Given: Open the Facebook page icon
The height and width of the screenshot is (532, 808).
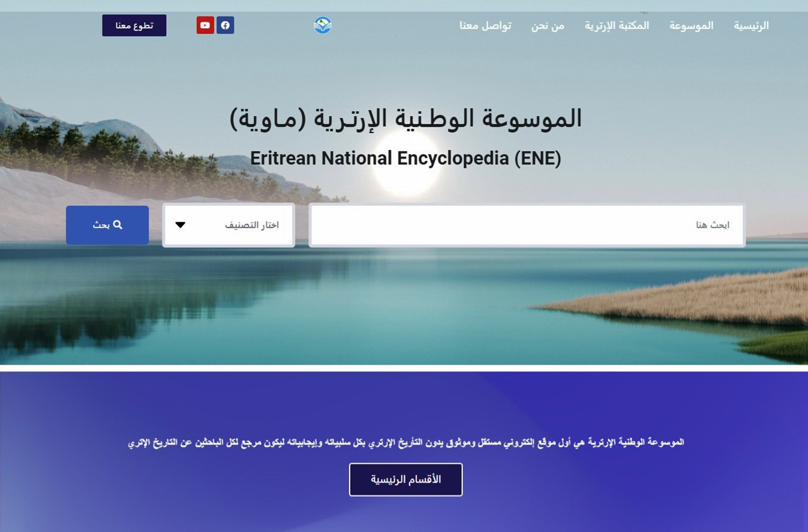Looking at the screenshot, I should 225,25.
